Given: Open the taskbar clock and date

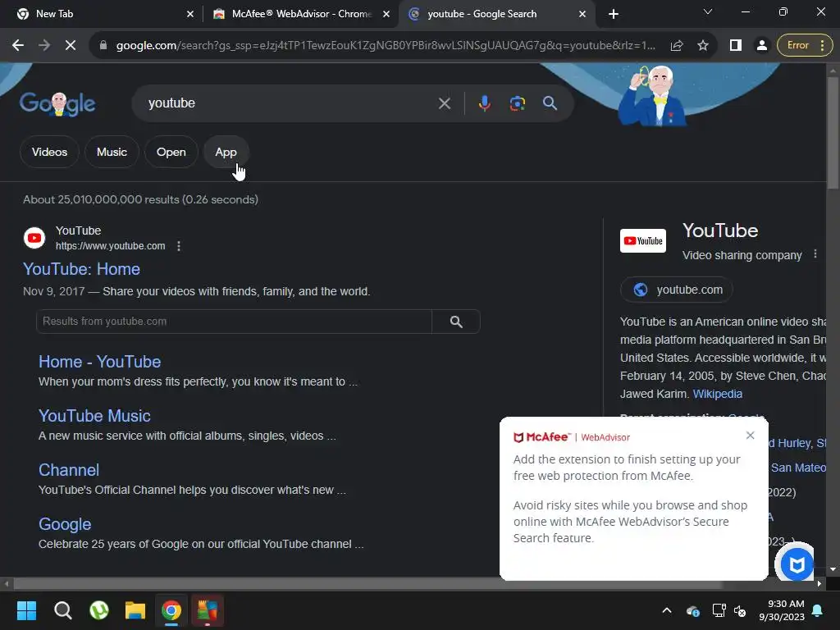Looking at the screenshot, I should click(782, 610).
